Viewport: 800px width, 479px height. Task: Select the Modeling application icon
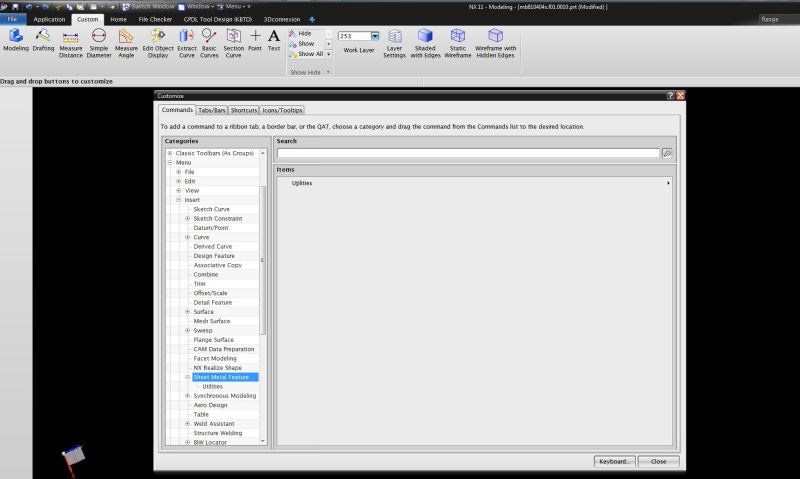(x=16, y=40)
